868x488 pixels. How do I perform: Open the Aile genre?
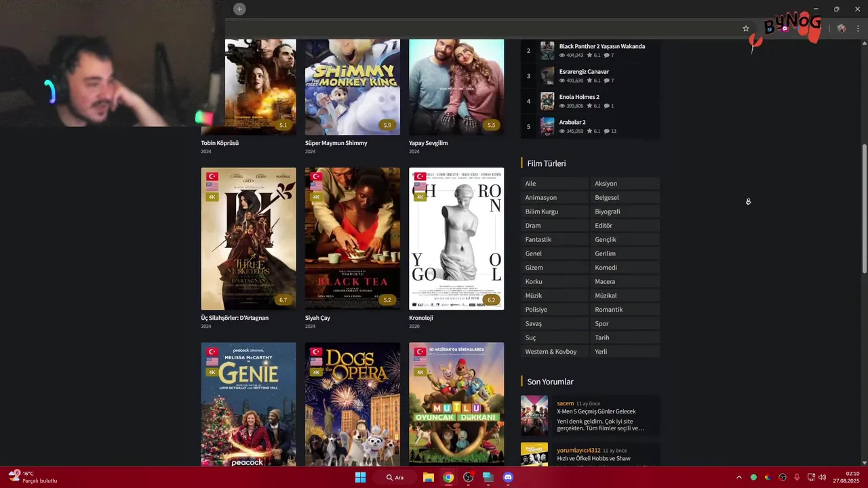555,184
